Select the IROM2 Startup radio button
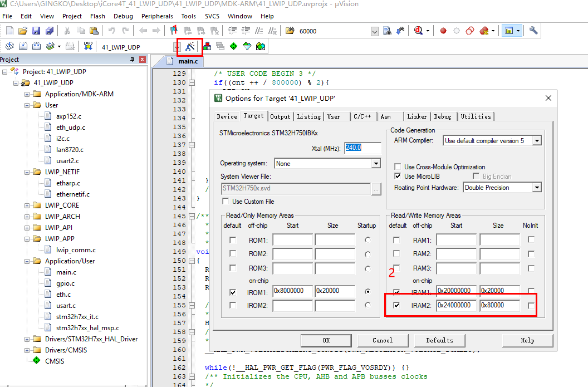588x387 pixels. 367,305
